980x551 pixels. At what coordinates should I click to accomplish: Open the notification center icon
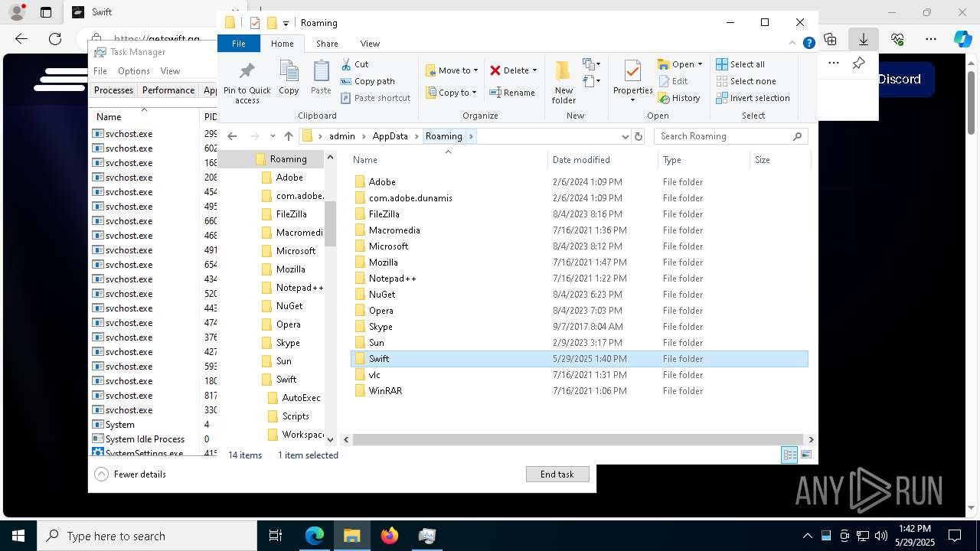pyautogui.click(x=955, y=536)
